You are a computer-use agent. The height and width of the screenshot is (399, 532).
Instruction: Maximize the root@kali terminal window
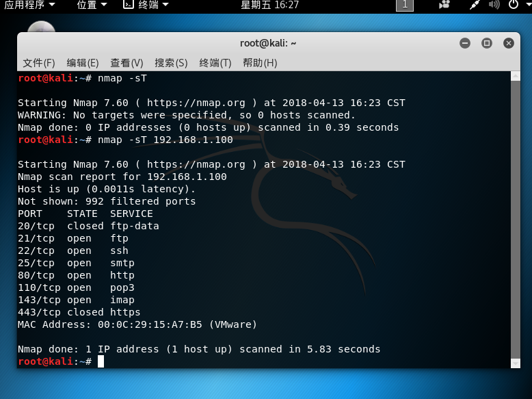pyautogui.click(x=487, y=43)
